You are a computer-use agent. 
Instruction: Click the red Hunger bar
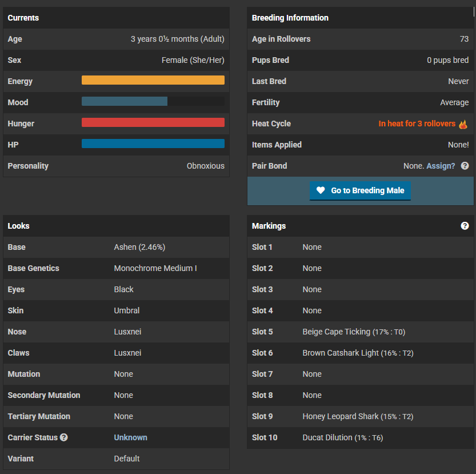(153, 122)
